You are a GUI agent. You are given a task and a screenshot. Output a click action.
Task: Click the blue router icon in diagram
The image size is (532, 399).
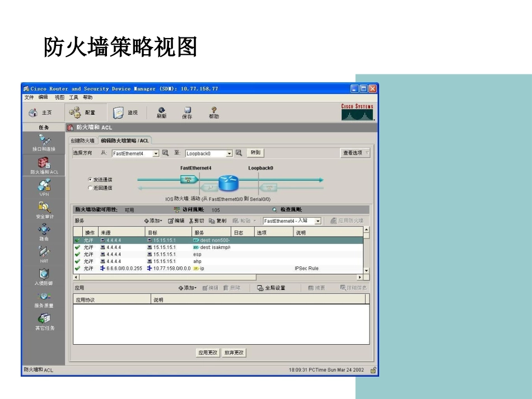(228, 183)
